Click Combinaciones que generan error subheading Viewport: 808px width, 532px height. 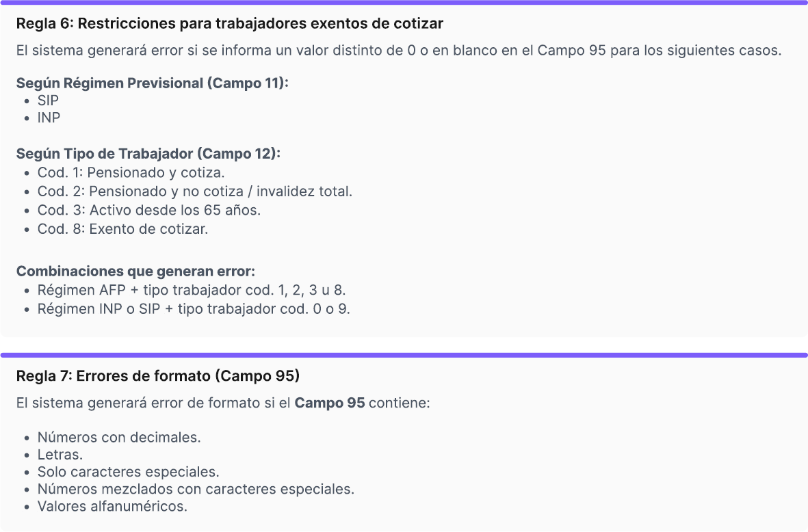click(135, 271)
